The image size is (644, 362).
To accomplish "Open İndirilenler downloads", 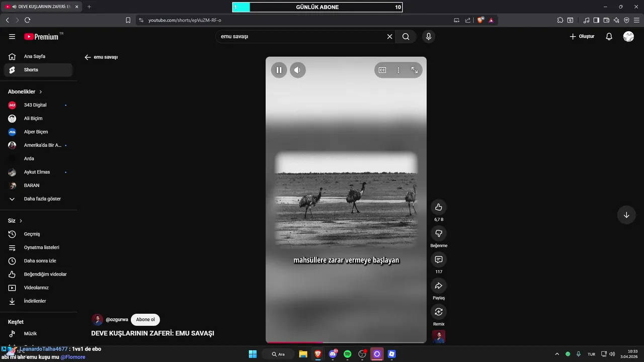I will (x=38, y=301).
